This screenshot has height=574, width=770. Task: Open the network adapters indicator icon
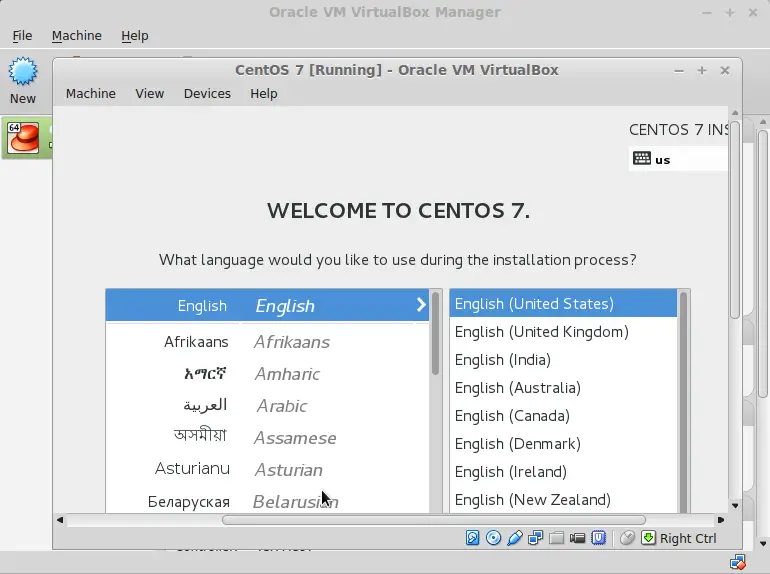(536, 538)
